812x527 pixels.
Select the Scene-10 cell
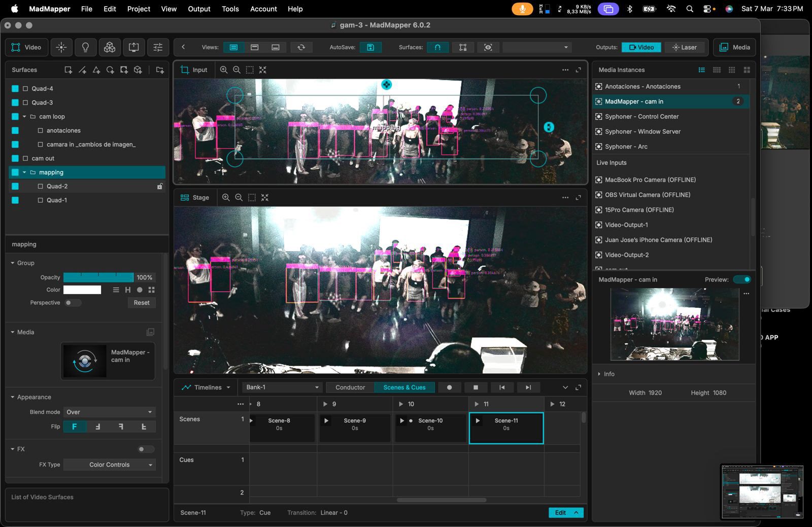[x=430, y=428]
